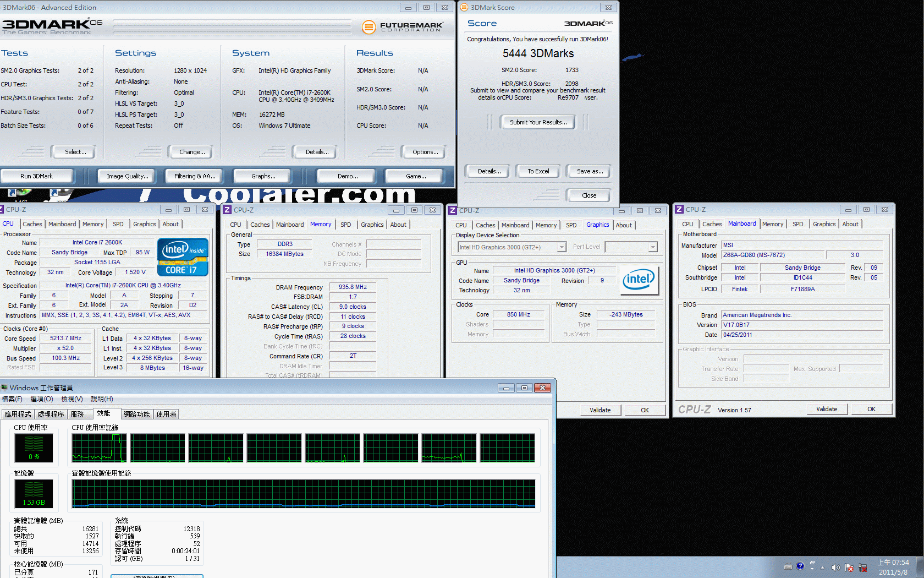Click the Show Desktop strip by the clock
This screenshot has width=924, height=578.
920,567
